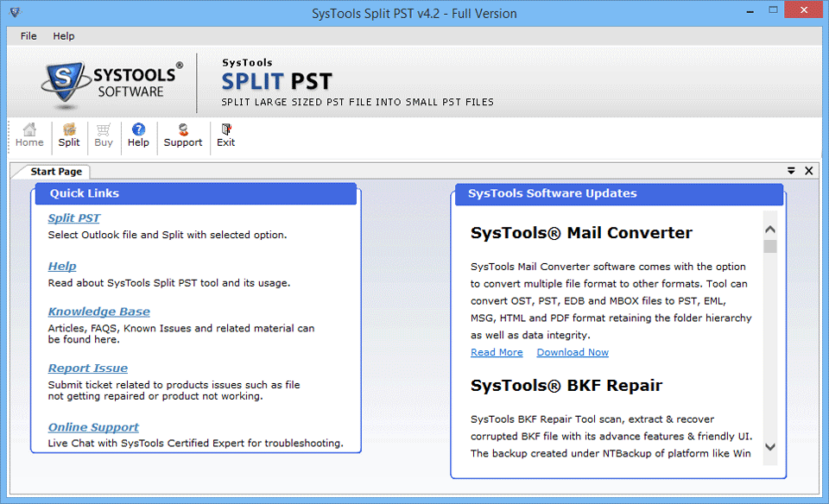The width and height of the screenshot is (829, 504).
Task: Open the Help menu
Action: [63, 36]
